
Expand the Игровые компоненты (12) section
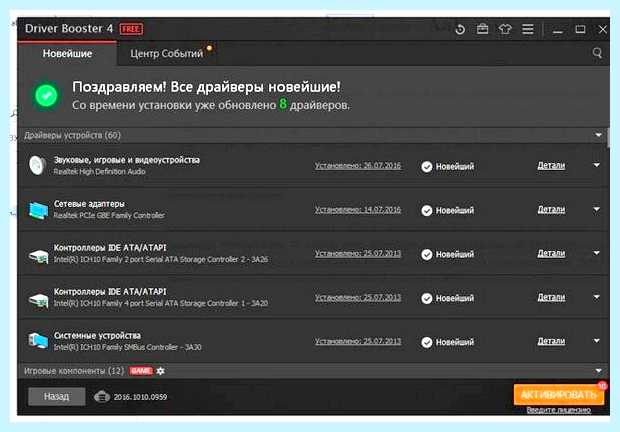pyautogui.click(x=598, y=371)
